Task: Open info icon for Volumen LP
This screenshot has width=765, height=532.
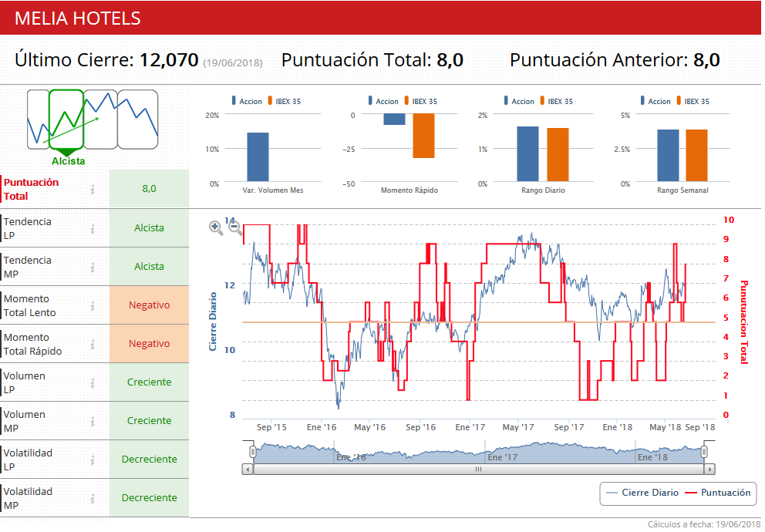Action: (93, 382)
